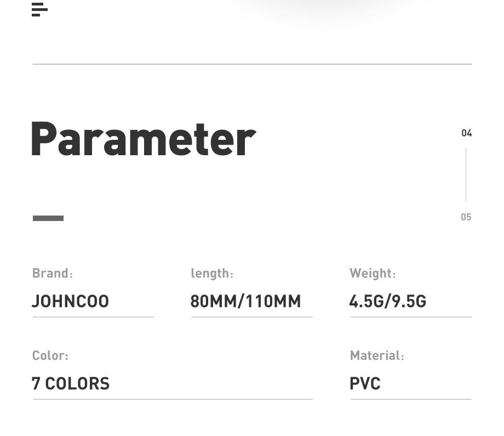Click the Color: label
This screenshot has height=436, width=504.
point(50,355)
